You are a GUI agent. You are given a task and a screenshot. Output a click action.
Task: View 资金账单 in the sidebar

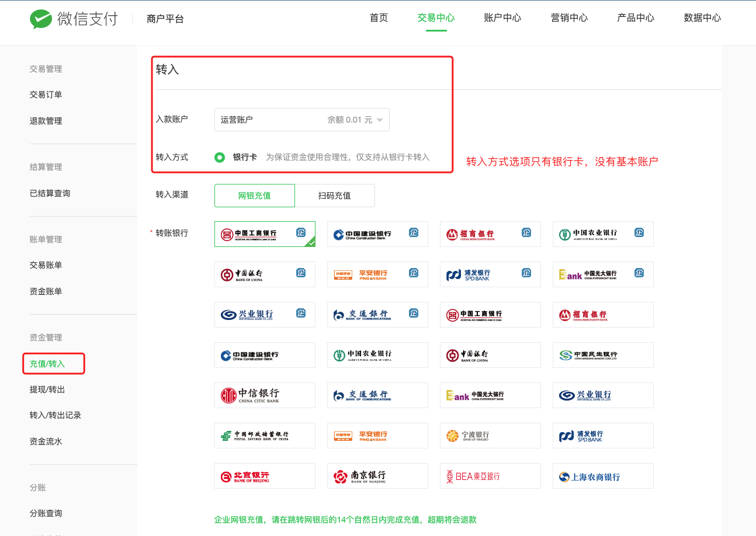pyautogui.click(x=46, y=291)
